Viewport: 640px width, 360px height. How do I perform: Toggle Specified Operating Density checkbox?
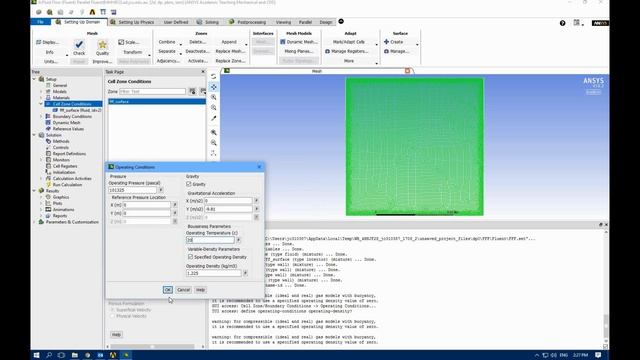coord(190,257)
